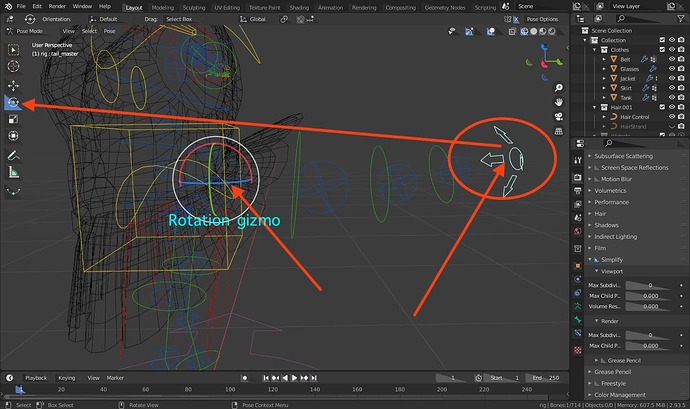690x409 pixels.
Task: Select the Scale tool
Action: pyautogui.click(x=13, y=119)
